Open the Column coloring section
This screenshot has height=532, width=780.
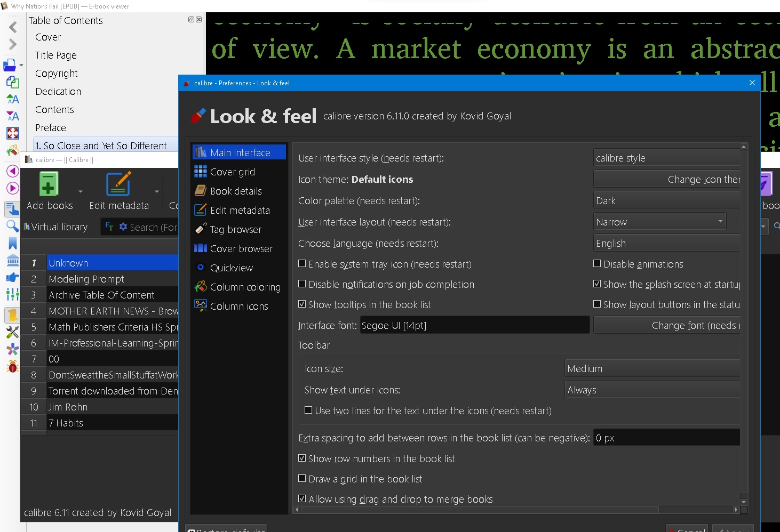click(x=239, y=287)
